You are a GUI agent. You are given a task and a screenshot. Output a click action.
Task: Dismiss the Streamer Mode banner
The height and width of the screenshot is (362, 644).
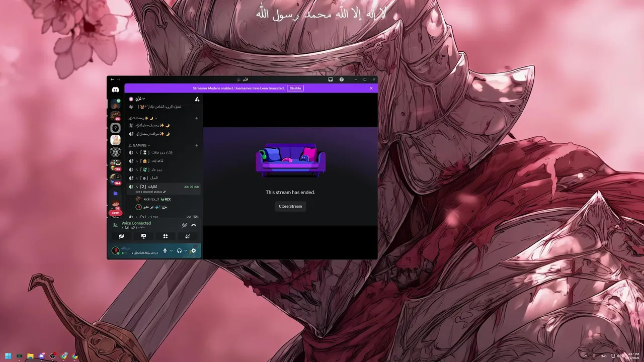pos(371,88)
